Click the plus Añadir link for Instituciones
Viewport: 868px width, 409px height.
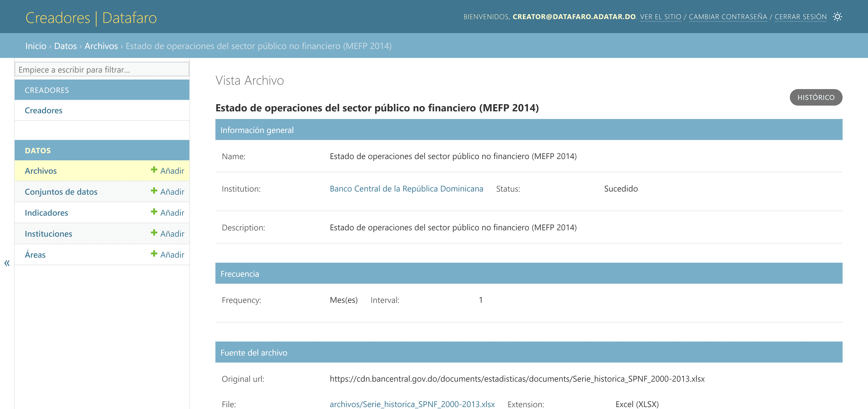pyautogui.click(x=167, y=233)
